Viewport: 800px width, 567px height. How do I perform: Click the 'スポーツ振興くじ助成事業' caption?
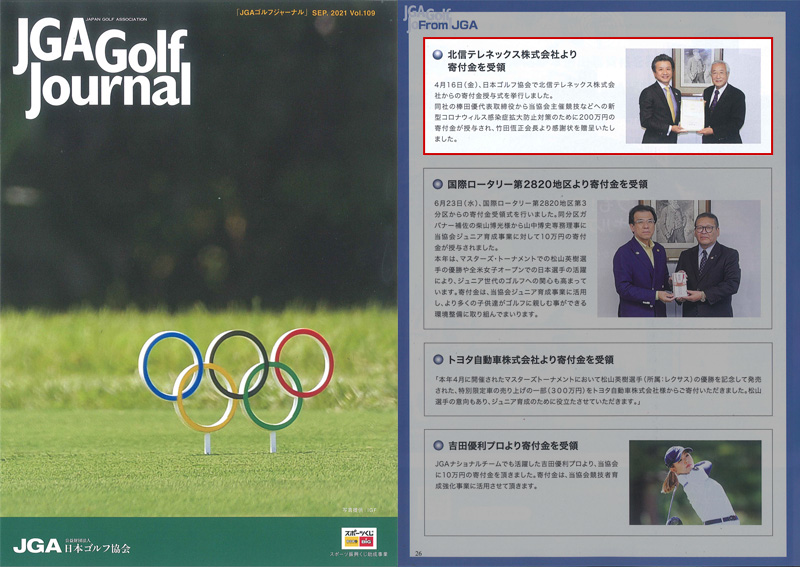coord(359,554)
